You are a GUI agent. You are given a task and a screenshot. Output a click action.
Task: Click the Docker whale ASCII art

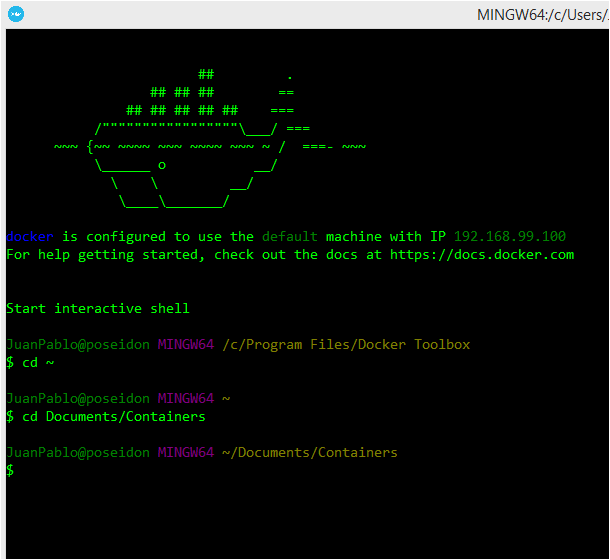click(x=210, y=139)
